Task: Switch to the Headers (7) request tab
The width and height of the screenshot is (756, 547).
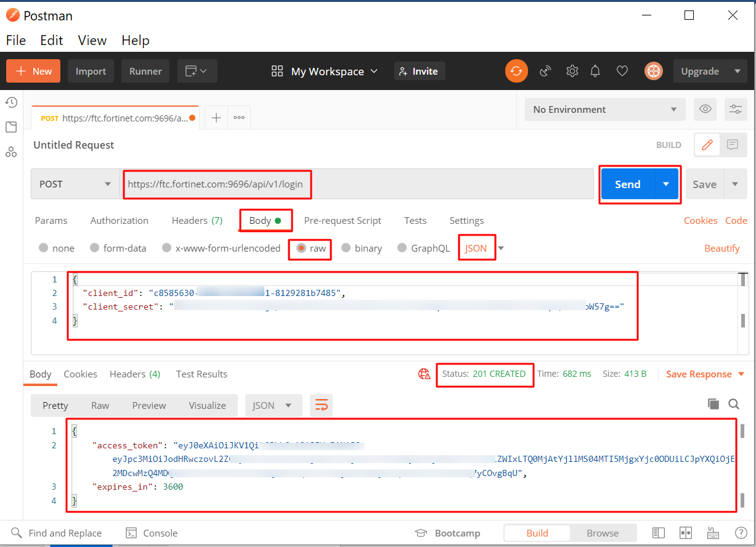Action: [197, 220]
